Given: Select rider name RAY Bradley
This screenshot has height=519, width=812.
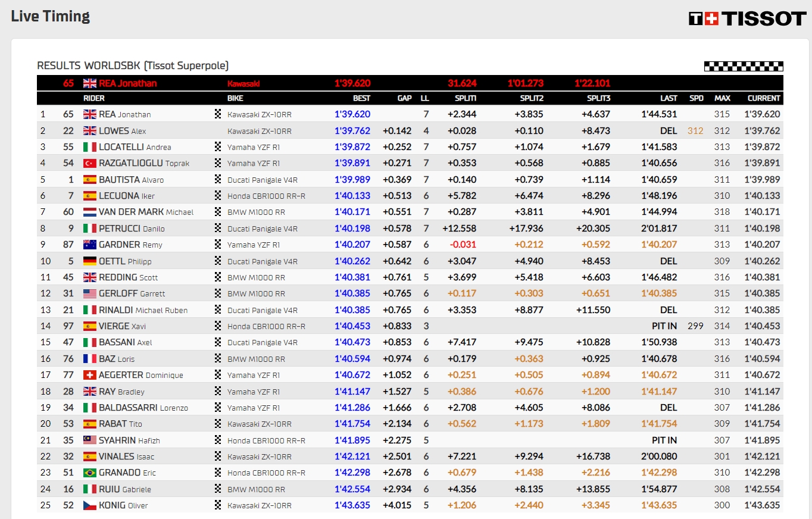Looking at the screenshot, I should (121, 392).
